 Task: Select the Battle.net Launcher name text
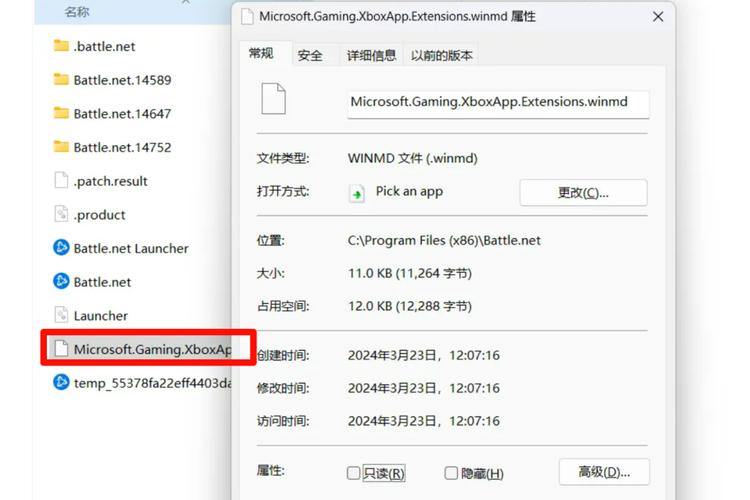pos(131,248)
